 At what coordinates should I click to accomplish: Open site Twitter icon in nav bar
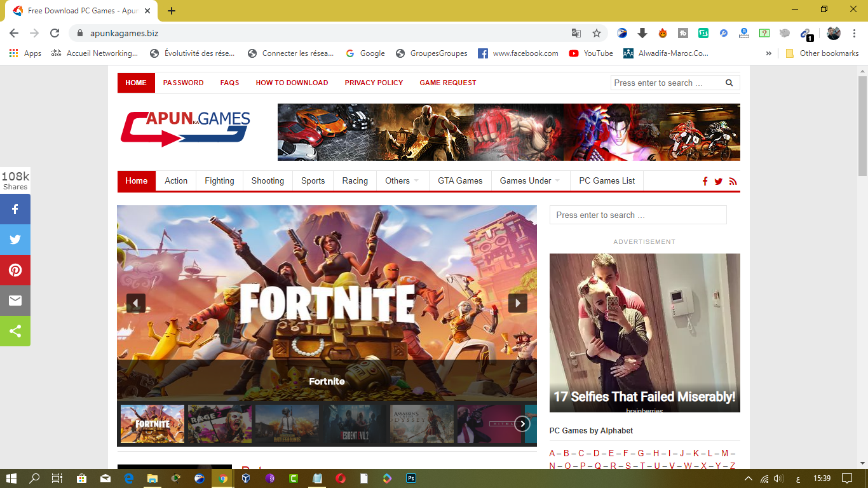[719, 181]
